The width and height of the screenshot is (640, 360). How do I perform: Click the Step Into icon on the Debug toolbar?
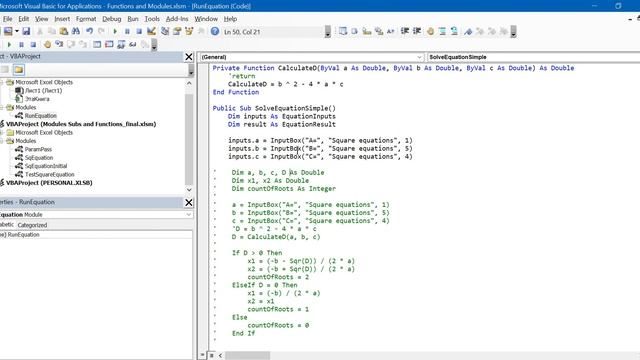[59, 44]
